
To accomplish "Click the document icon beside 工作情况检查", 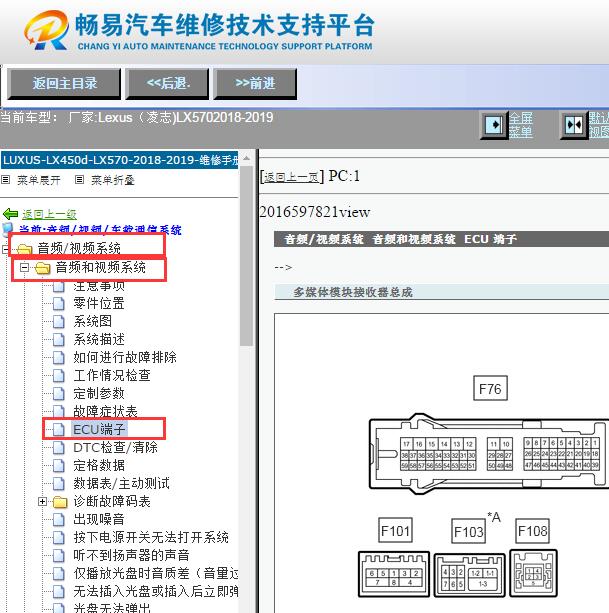I will (x=59, y=375).
